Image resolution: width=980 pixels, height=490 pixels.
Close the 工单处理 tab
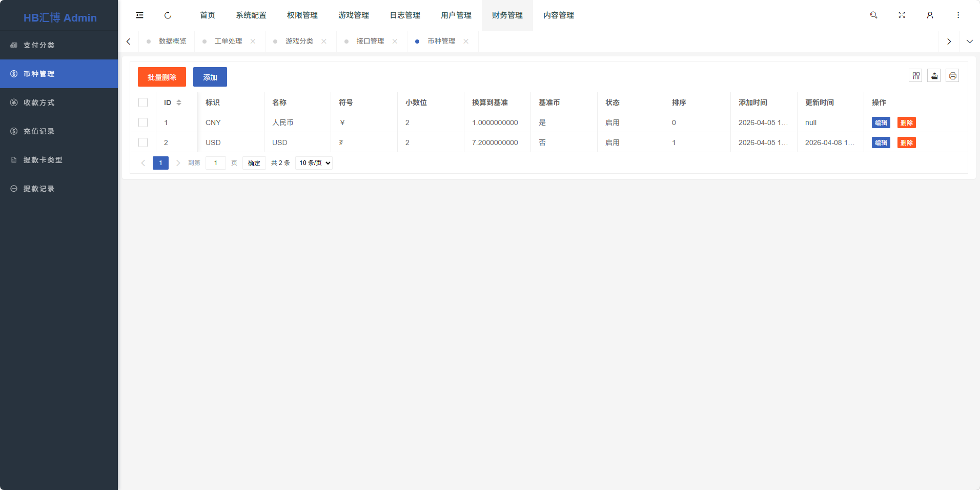point(253,42)
